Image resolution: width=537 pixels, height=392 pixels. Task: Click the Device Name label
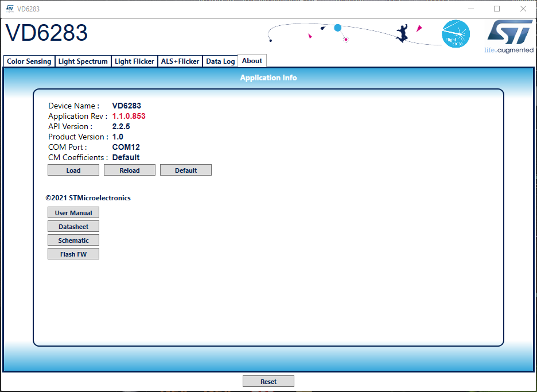click(73, 106)
